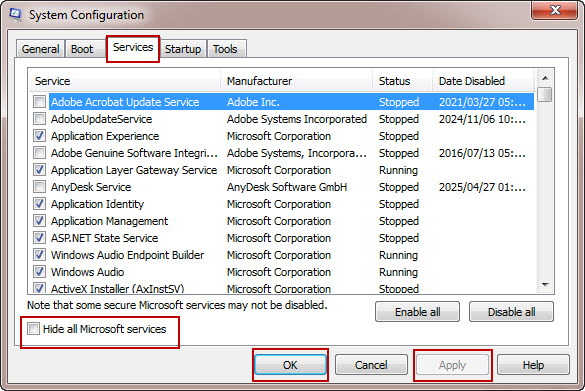Viewport: 585px width, 391px height.
Task: Click the 2024/11/06 date disabled cell
Action: pyautogui.click(x=482, y=119)
